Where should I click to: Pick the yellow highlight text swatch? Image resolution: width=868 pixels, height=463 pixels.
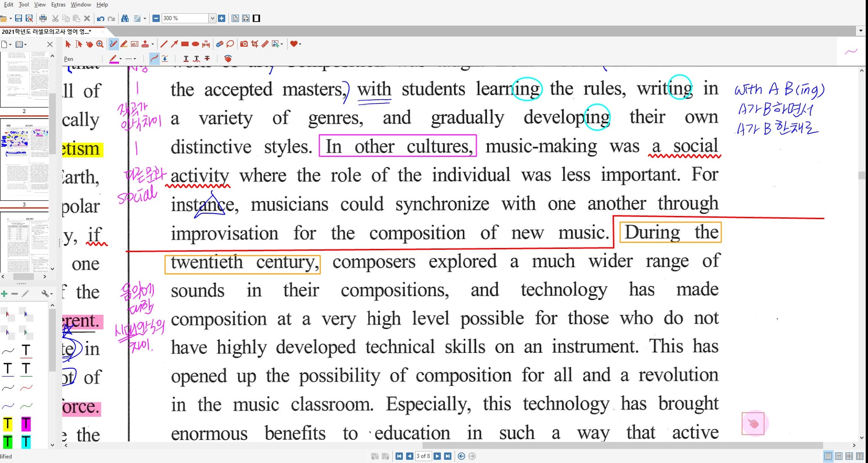pos(8,424)
